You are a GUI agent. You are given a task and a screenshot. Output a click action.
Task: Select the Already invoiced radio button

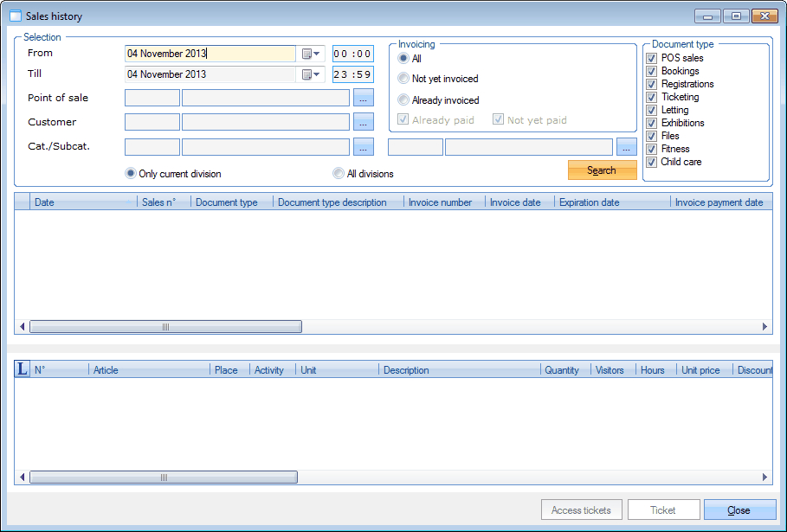point(403,100)
